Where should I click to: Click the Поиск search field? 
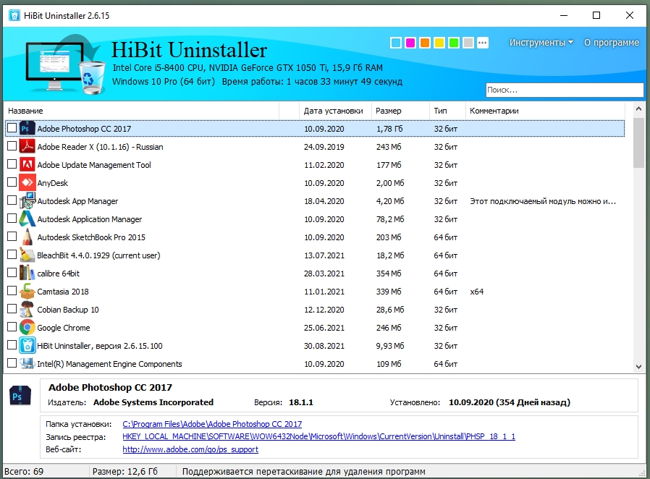(564, 90)
